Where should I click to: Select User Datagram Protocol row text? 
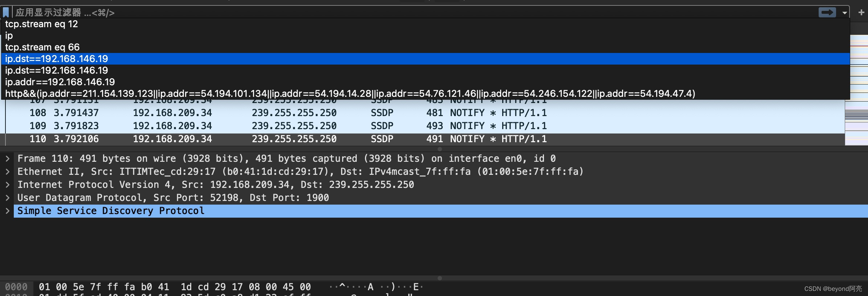(x=173, y=198)
